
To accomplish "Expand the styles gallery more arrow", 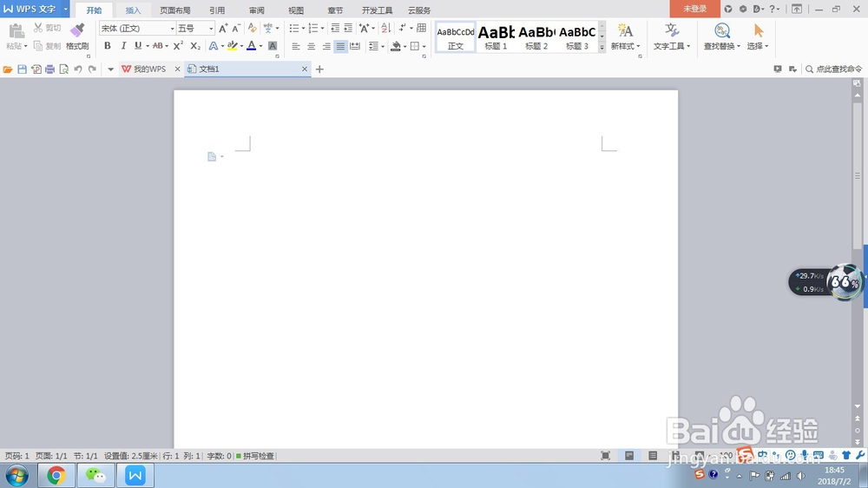I will coord(602,48).
